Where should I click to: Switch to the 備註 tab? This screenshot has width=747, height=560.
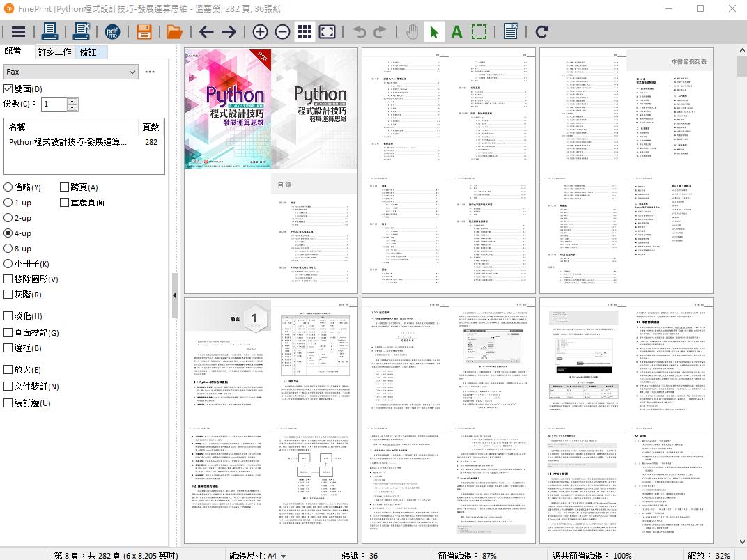(88, 52)
